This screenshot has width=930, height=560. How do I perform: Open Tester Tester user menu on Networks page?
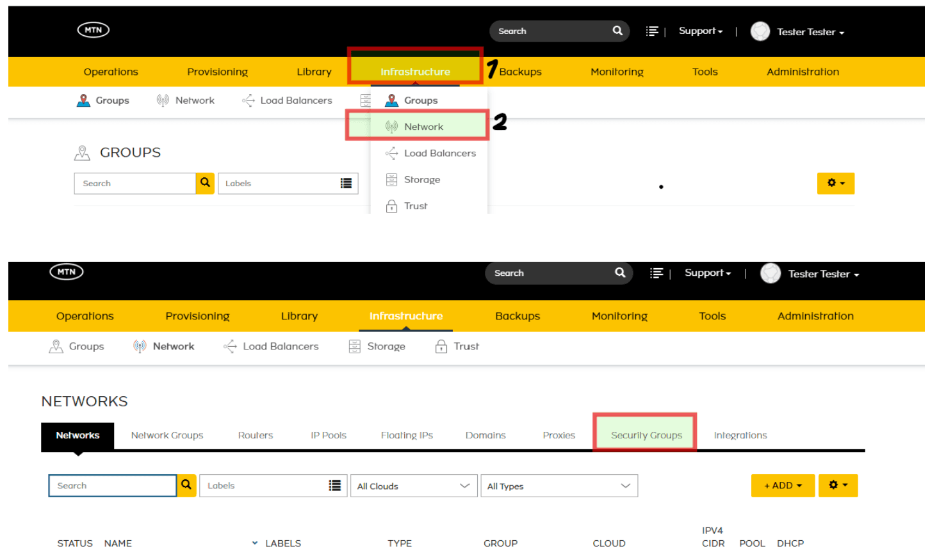(824, 274)
